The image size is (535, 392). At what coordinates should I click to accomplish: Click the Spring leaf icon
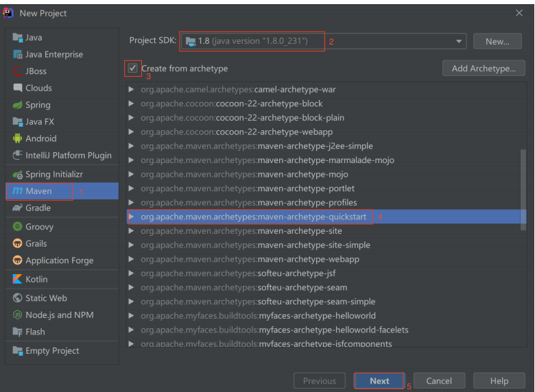coord(17,105)
